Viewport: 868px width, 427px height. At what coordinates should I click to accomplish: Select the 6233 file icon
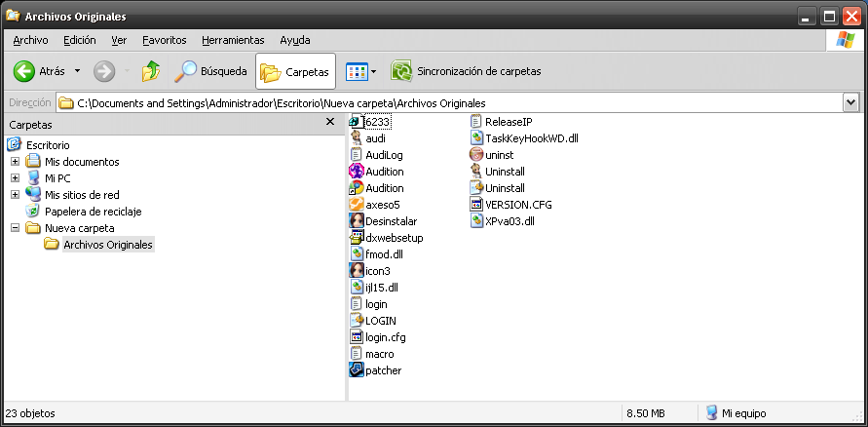tap(356, 121)
